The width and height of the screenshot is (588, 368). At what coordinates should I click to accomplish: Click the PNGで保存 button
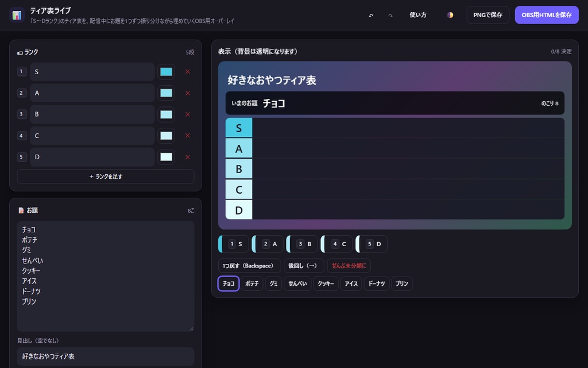(488, 15)
